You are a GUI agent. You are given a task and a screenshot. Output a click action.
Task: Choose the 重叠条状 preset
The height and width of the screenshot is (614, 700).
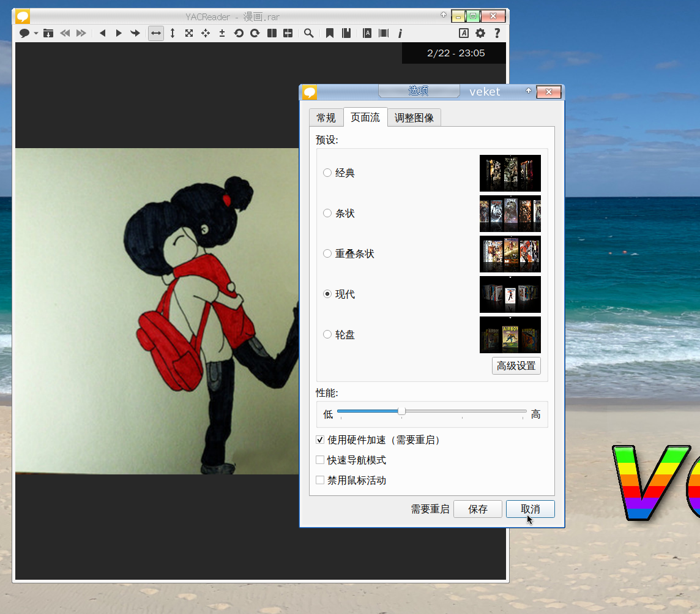click(x=327, y=253)
